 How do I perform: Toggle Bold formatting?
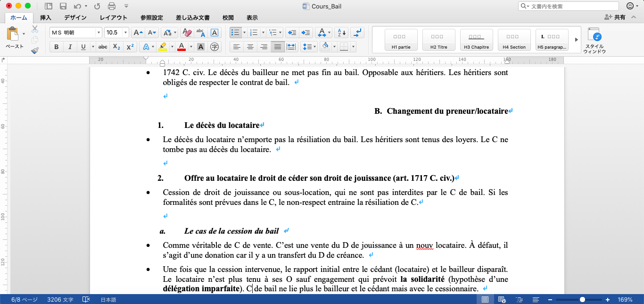point(56,47)
